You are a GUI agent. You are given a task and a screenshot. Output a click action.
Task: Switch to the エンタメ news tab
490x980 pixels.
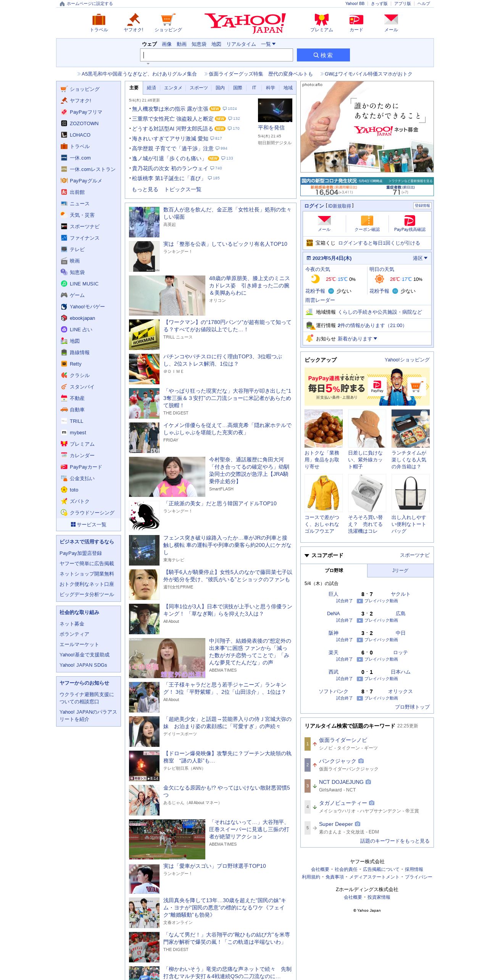point(173,88)
